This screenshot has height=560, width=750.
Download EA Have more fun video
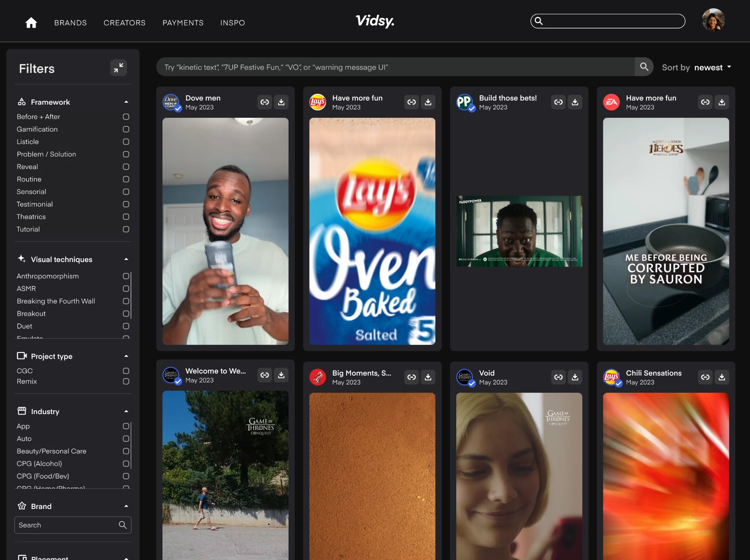click(x=722, y=102)
